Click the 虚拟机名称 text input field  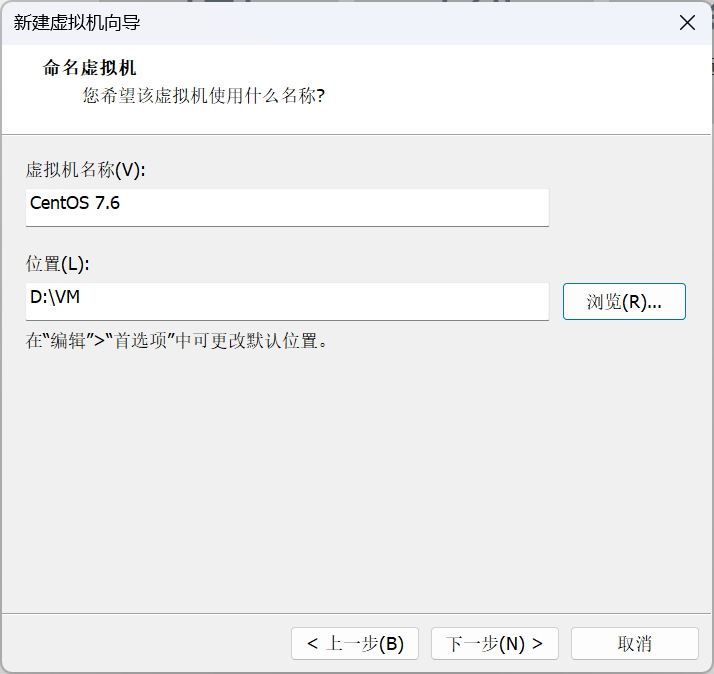pos(288,206)
